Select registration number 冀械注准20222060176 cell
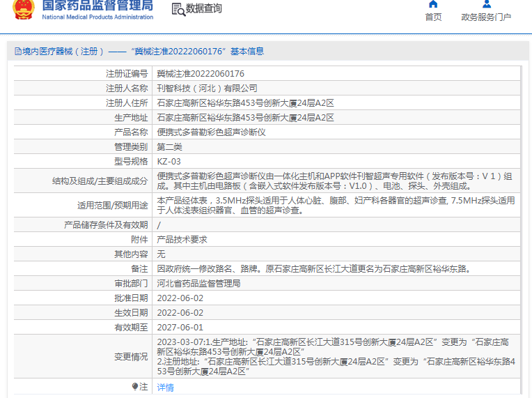This screenshot has width=532, height=398. click(201, 74)
